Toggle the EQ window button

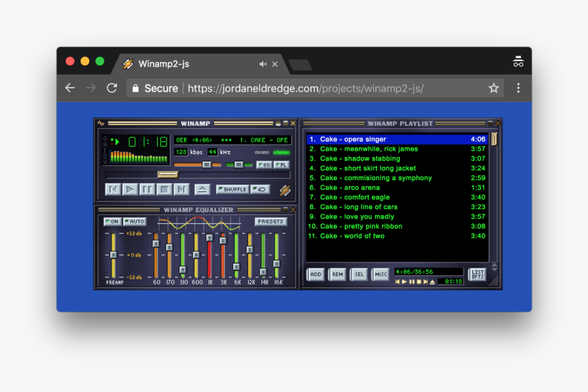265,165
